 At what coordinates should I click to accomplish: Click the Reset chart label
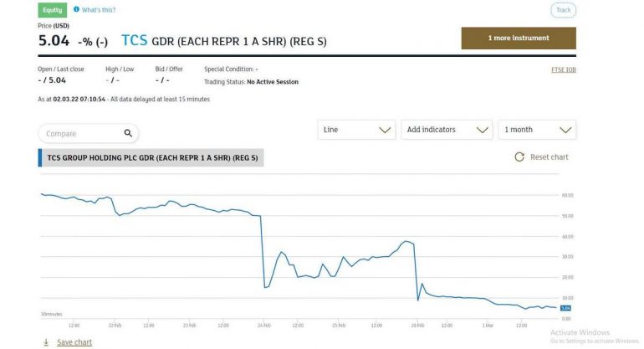pyautogui.click(x=549, y=157)
